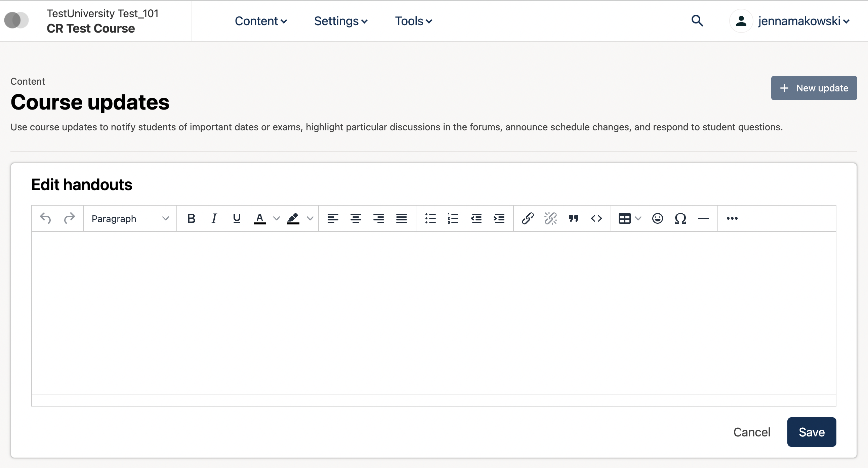Toggle the switch beside course title
868x468 pixels.
point(16,20)
